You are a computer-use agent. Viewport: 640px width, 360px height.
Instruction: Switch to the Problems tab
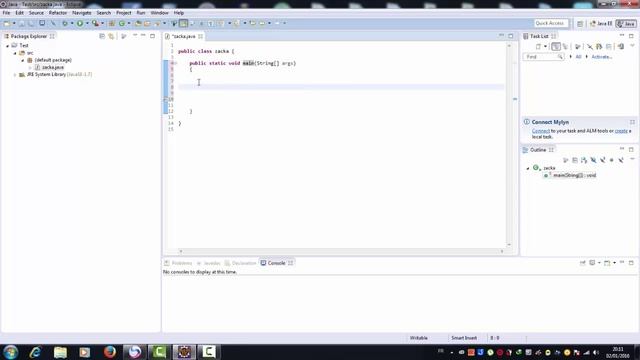coord(178,263)
